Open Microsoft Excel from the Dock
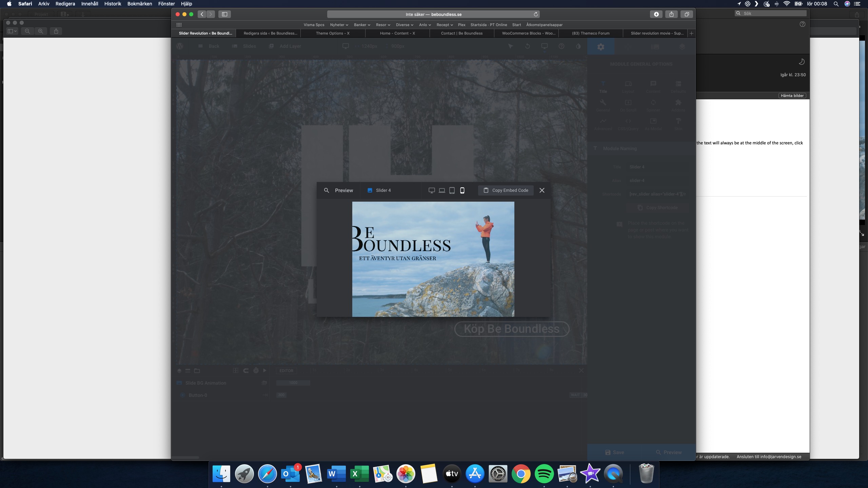Image resolution: width=868 pixels, height=488 pixels. tap(359, 473)
